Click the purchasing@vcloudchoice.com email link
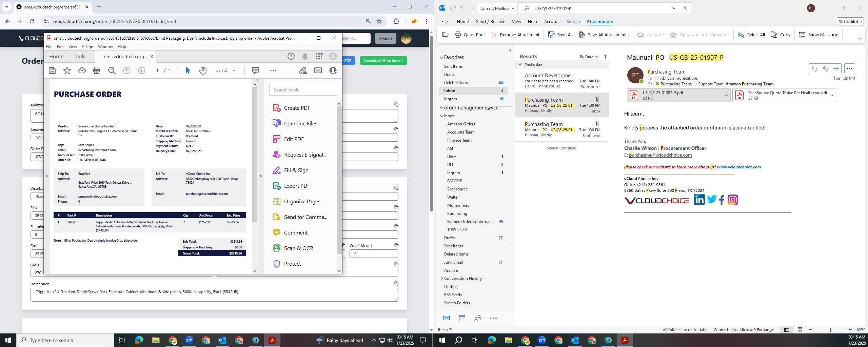 click(x=660, y=155)
